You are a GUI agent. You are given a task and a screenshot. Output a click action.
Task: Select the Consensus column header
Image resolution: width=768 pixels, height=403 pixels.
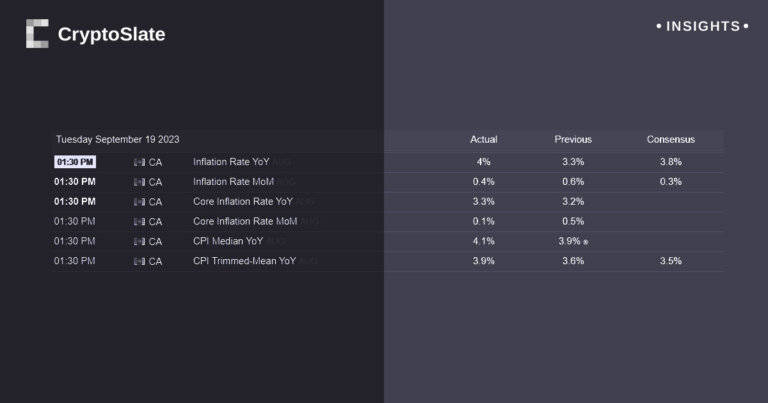pyautogui.click(x=670, y=139)
